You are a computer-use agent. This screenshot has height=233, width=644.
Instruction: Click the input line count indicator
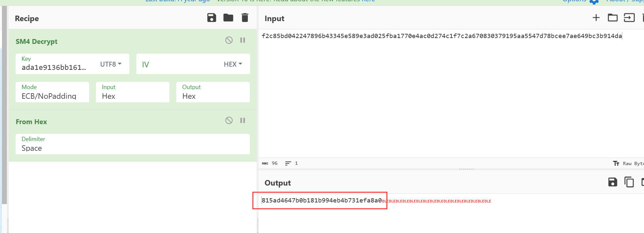pos(291,163)
